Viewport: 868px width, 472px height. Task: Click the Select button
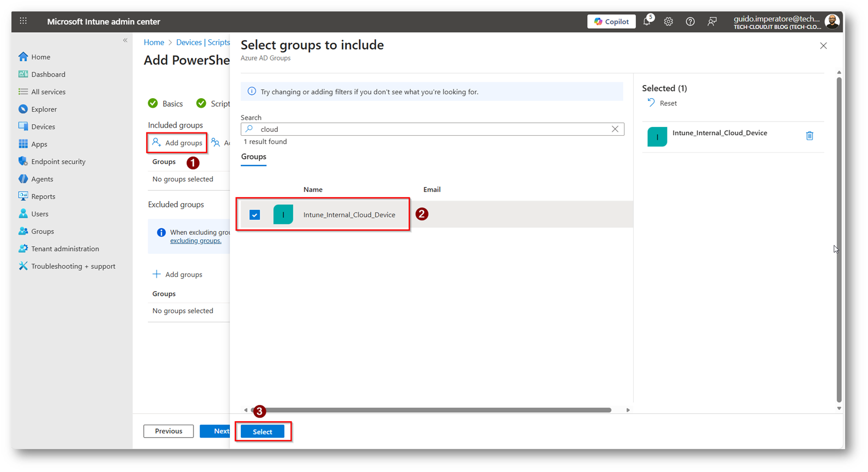262,432
